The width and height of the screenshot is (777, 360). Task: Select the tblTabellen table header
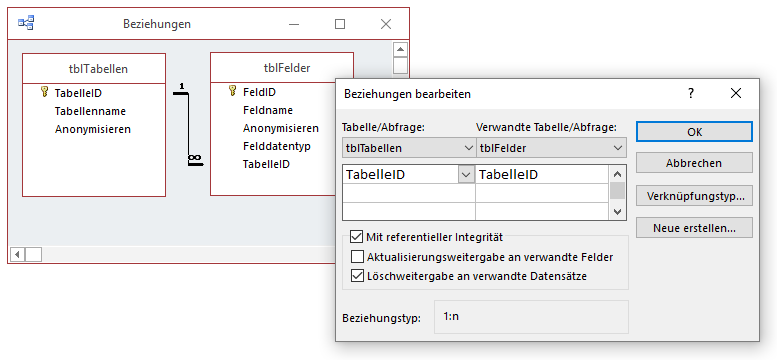click(94, 68)
